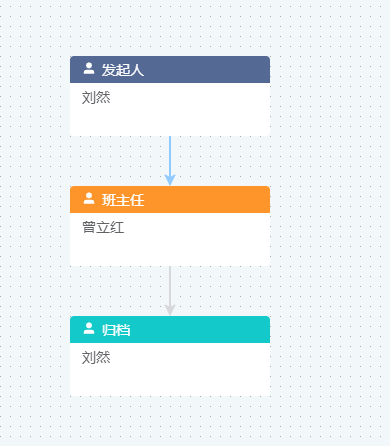The width and height of the screenshot is (390, 446).
Task: Click the name 刘然 under 发起人
Action: point(96,98)
